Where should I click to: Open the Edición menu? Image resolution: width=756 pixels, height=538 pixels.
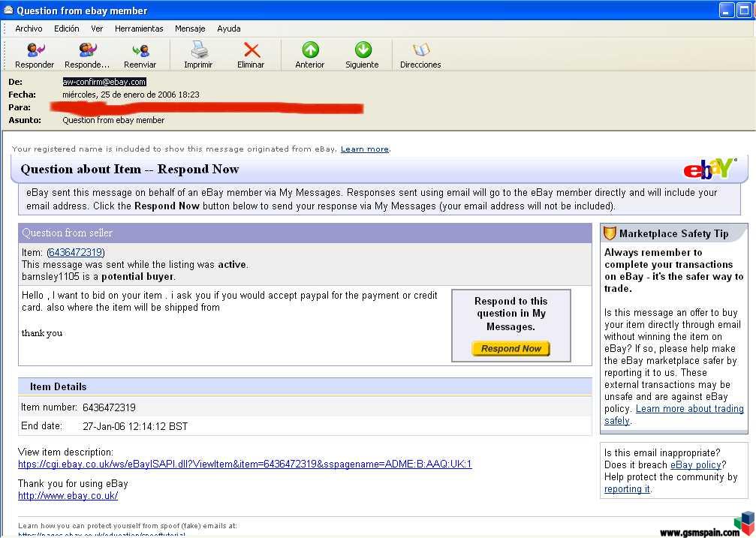(67, 29)
